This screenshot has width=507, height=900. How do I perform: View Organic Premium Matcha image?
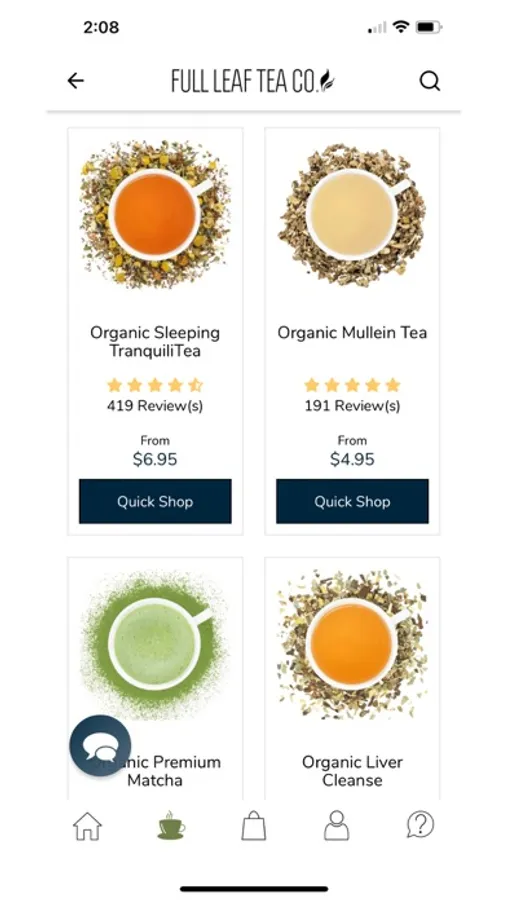coord(155,644)
